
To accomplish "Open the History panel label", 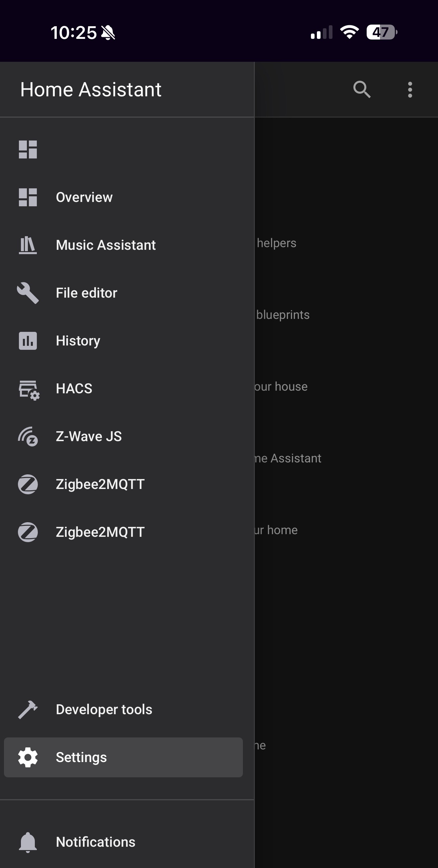I will pyautogui.click(x=78, y=341).
